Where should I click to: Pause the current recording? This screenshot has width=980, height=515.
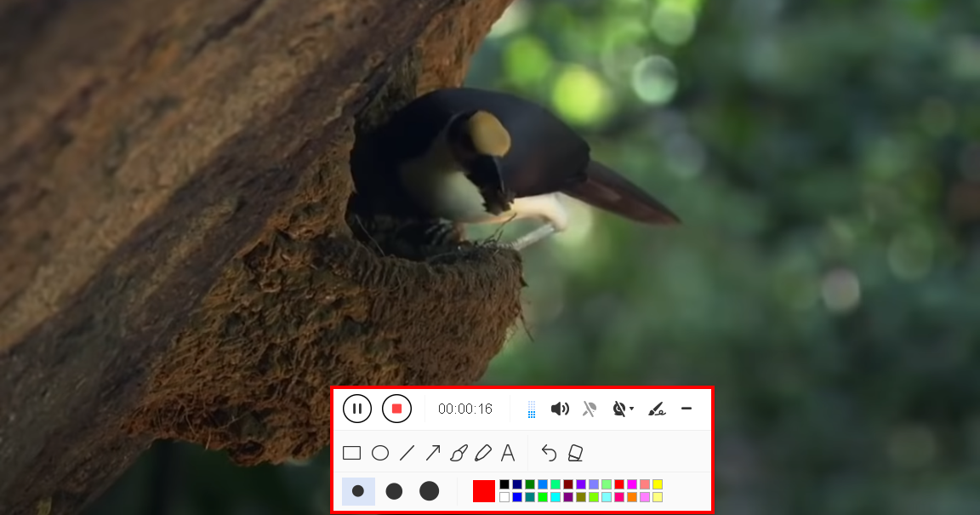click(x=358, y=408)
